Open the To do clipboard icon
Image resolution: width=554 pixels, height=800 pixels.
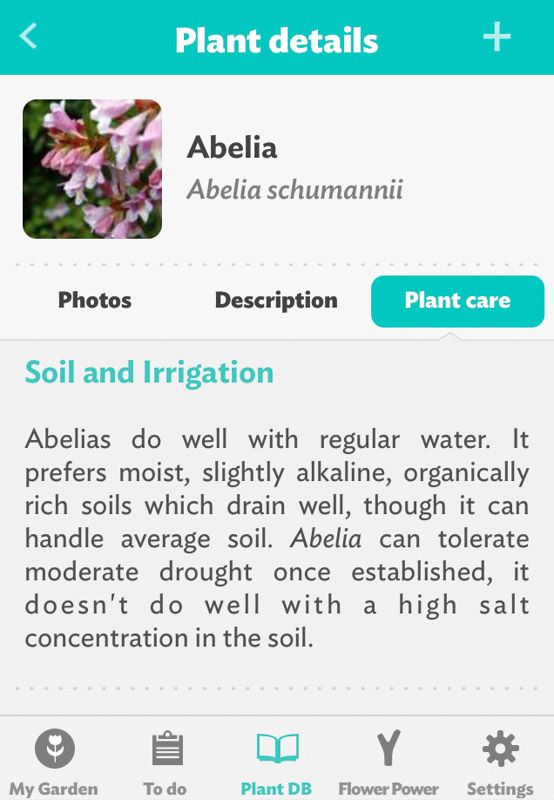point(167,748)
